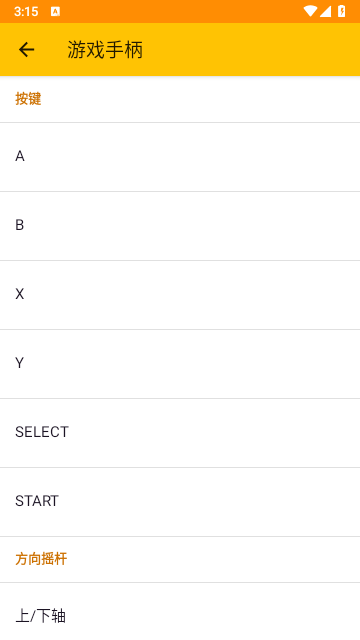360x640 pixels.
Task: Return to previous screen from 游戏手柄
Action: click(x=27, y=50)
